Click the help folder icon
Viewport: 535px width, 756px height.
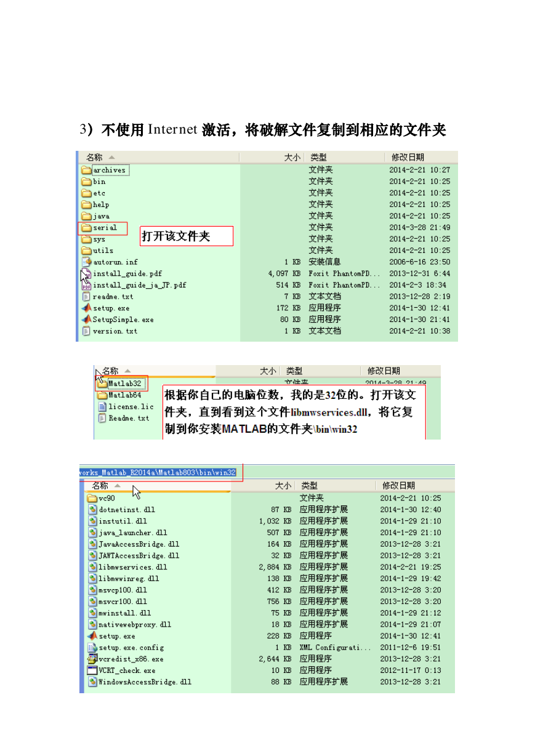(86, 204)
